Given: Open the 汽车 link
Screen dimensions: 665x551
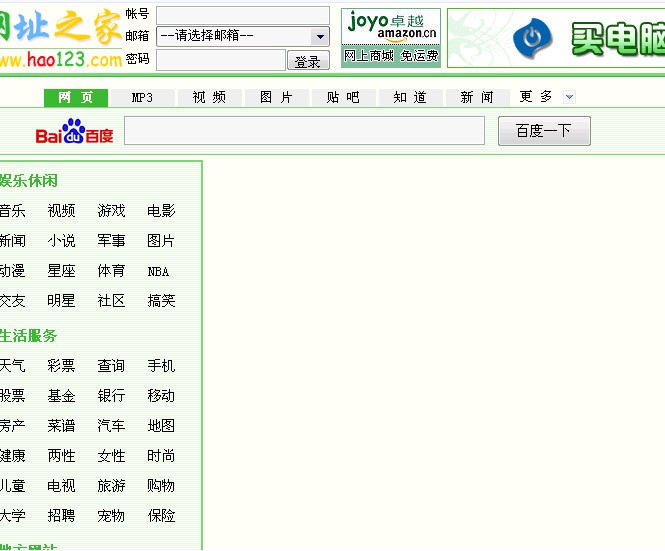Looking at the screenshot, I should [111, 425].
